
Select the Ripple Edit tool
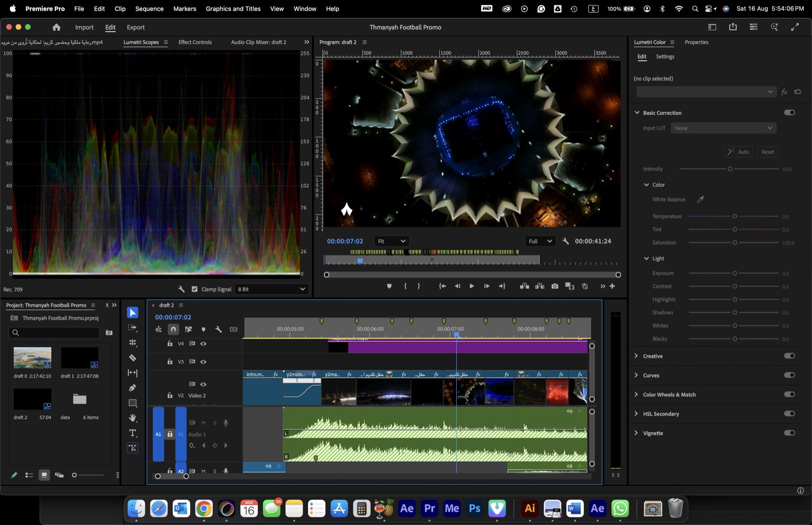[x=132, y=343]
